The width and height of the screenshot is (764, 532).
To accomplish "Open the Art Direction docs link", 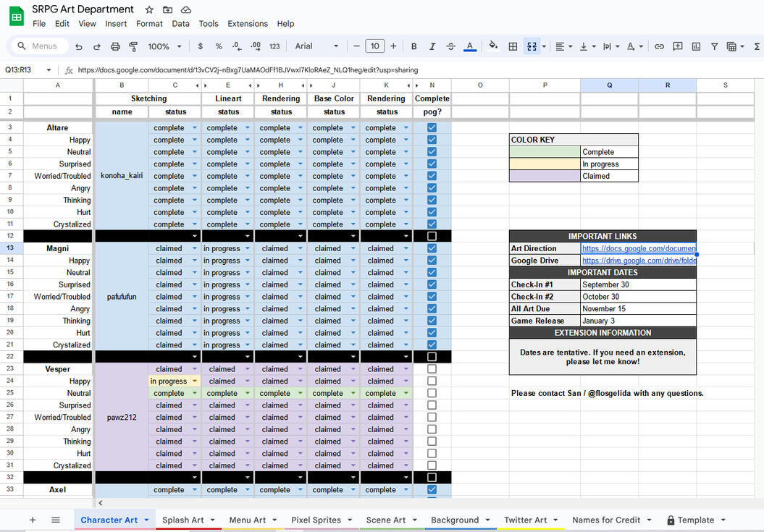I will pyautogui.click(x=637, y=248).
